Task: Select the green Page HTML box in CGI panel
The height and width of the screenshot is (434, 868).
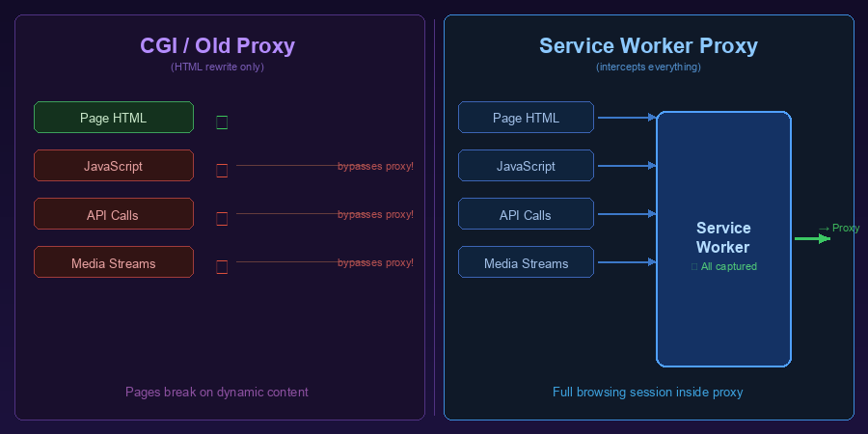Action: click(114, 118)
